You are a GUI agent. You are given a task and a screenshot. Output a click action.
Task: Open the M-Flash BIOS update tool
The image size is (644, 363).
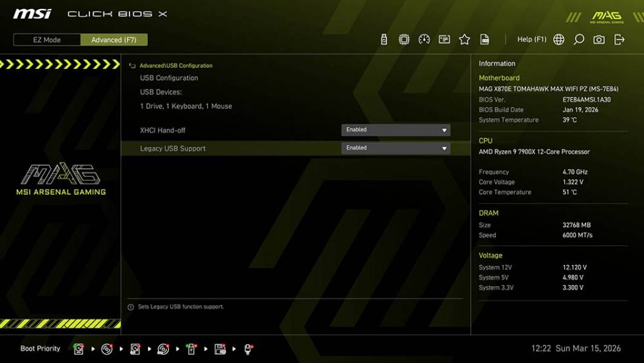[x=383, y=39]
